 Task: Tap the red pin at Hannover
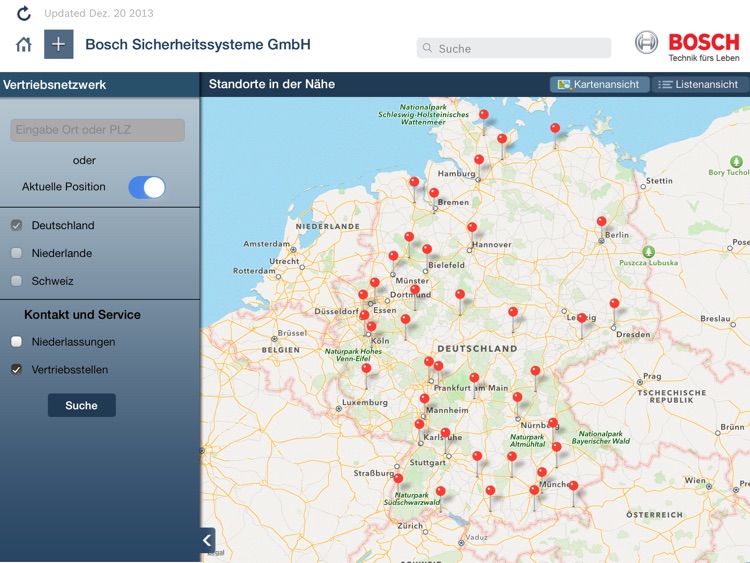tap(472, 227)
